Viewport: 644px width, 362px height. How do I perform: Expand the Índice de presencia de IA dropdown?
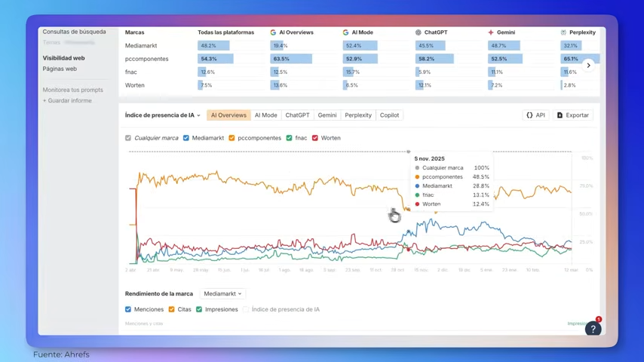(163, 115)
